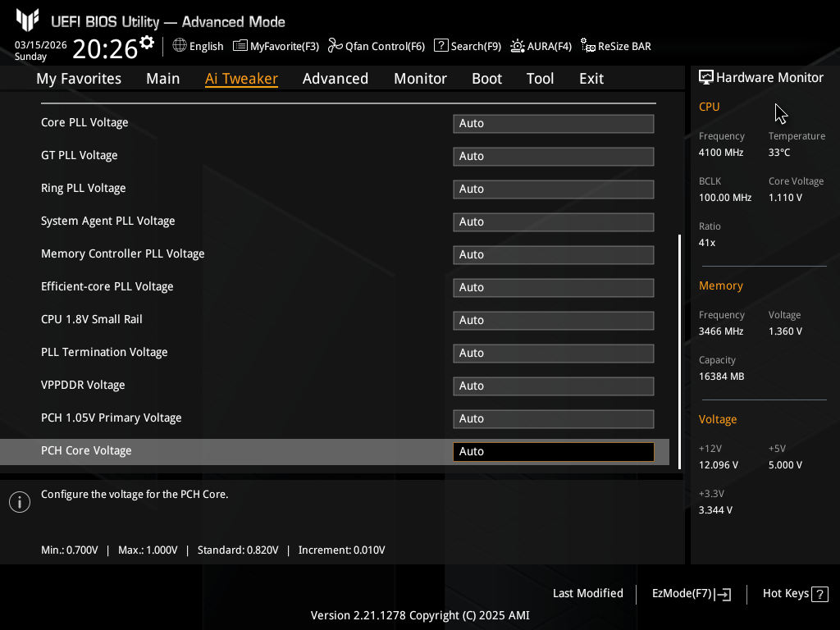Open the Monitor tab

(421, 79)
